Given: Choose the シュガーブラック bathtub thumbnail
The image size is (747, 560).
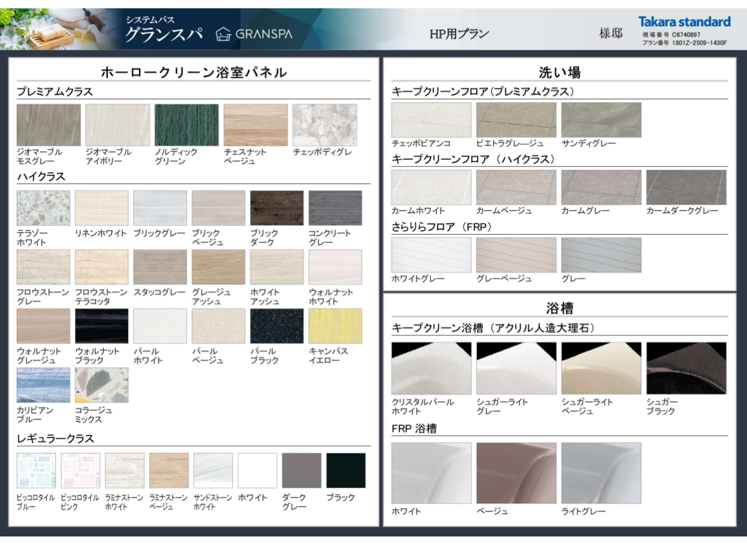Looking at the screenshot, I should pyautogui.click(x=685, y=368).
